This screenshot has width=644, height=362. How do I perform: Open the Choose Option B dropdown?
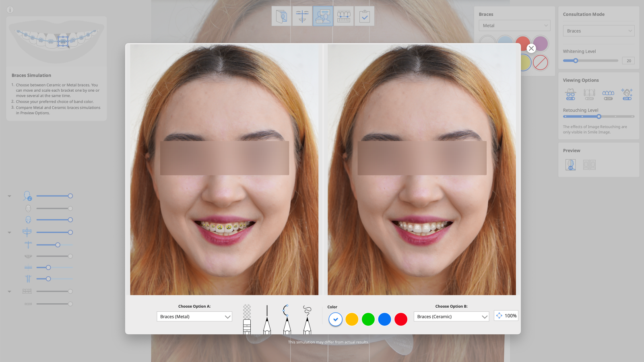pyautogui.click(x=451, y=317)
